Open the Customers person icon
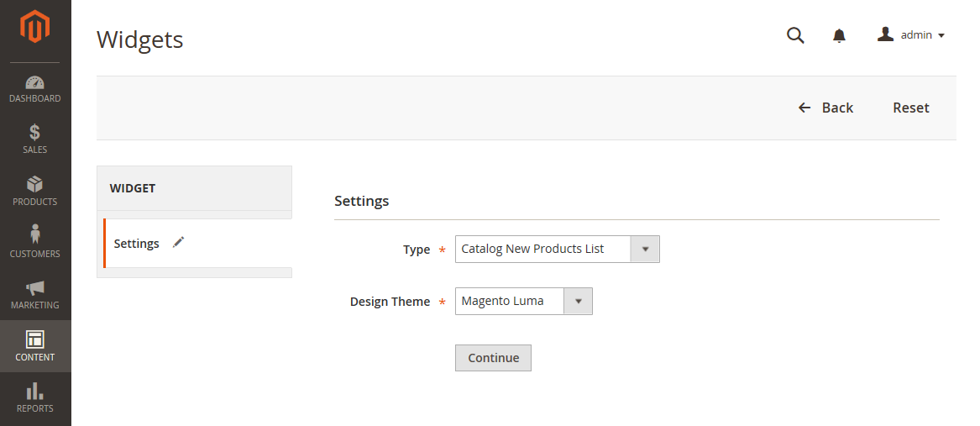Viewport: 980px width, 426px height. pyautogui.click(x=35, y=234)
